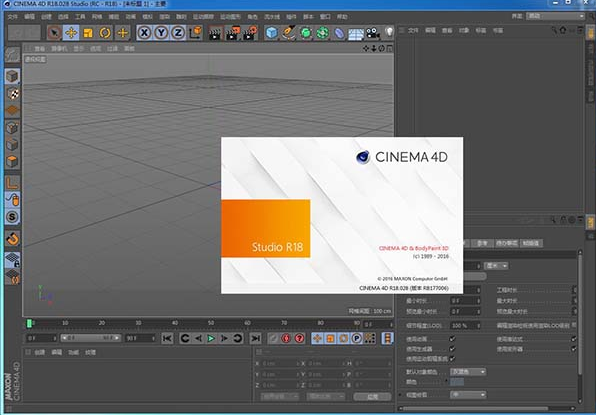Open Render Settings clapperboard with gear
Image resolution: width=596 pixels, height=415 pixels.
[x=250, y=33]
